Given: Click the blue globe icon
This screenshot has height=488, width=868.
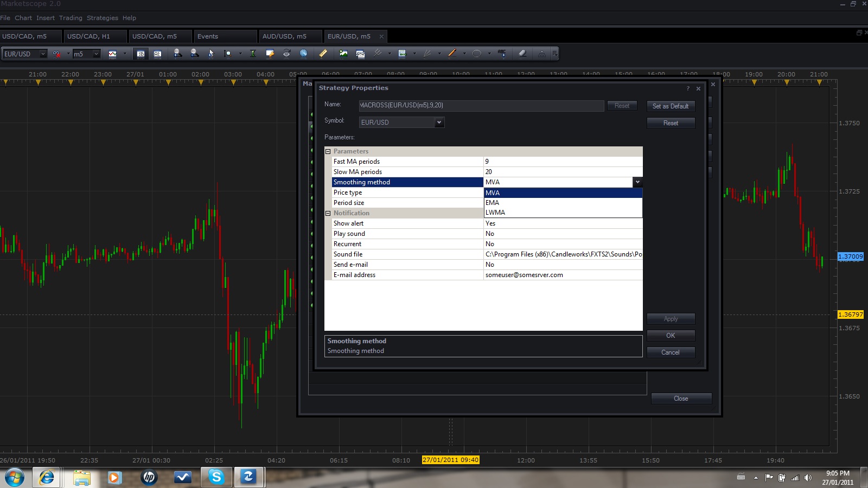Looking at the screenshot, I should tap(304, 54).
